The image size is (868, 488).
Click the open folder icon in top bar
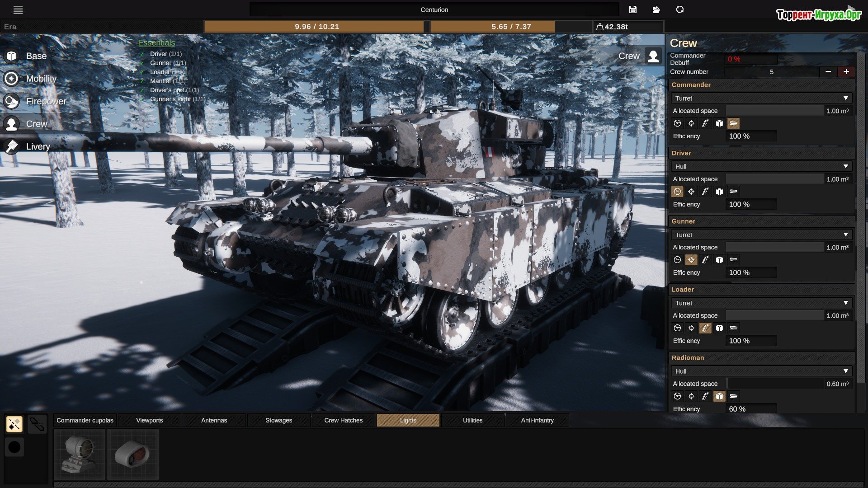click(656, 10)
